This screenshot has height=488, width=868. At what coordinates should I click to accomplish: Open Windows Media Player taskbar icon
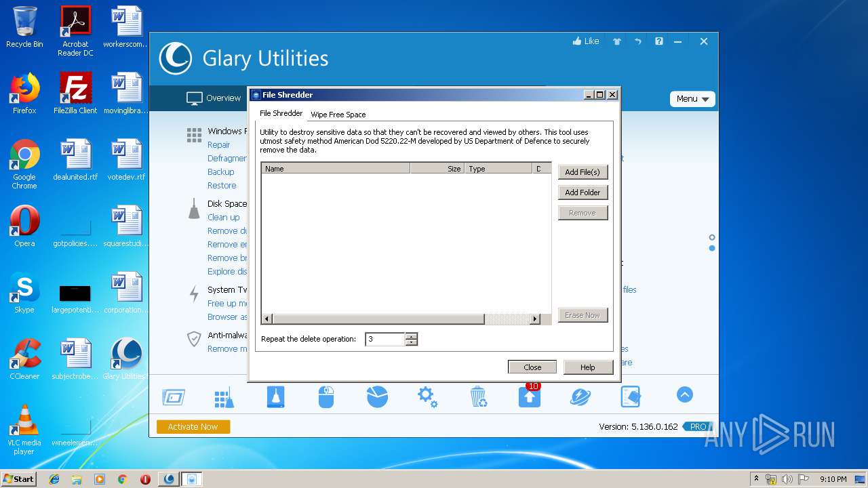pos(100,479)
